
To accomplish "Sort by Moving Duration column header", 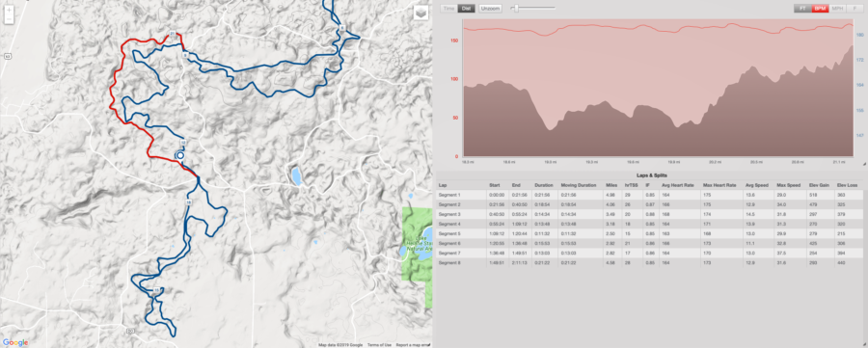I will pyautogui.click(x=578, y=185).
